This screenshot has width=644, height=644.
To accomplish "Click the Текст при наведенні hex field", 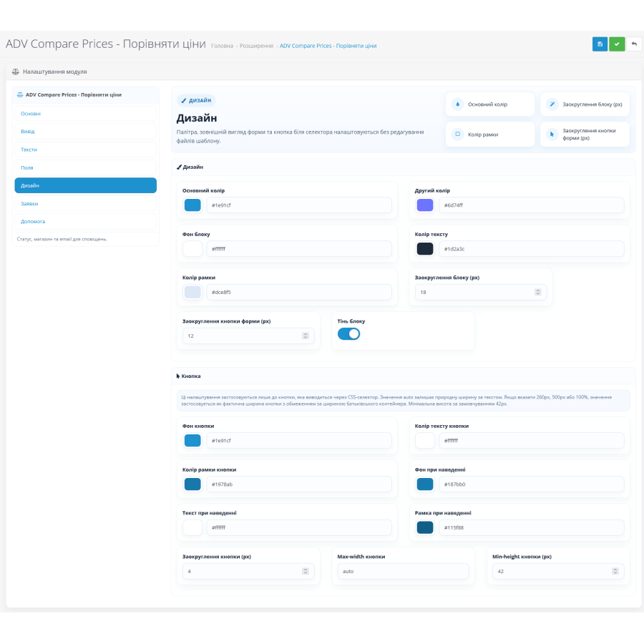I will tap(299, 527).
